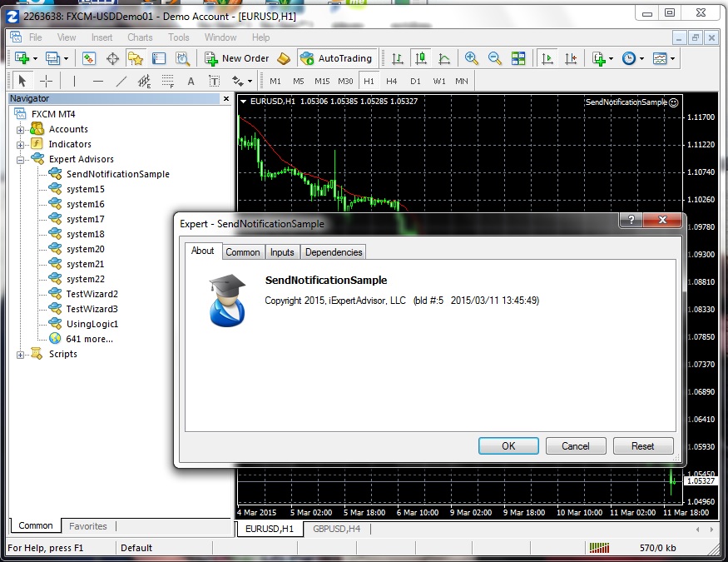Open the Terminal window icon

pos(159,58)
